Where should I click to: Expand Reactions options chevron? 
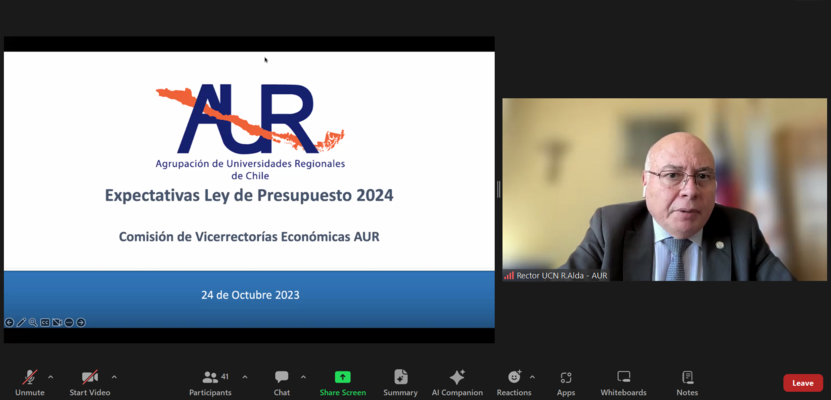tap(532, 377)
